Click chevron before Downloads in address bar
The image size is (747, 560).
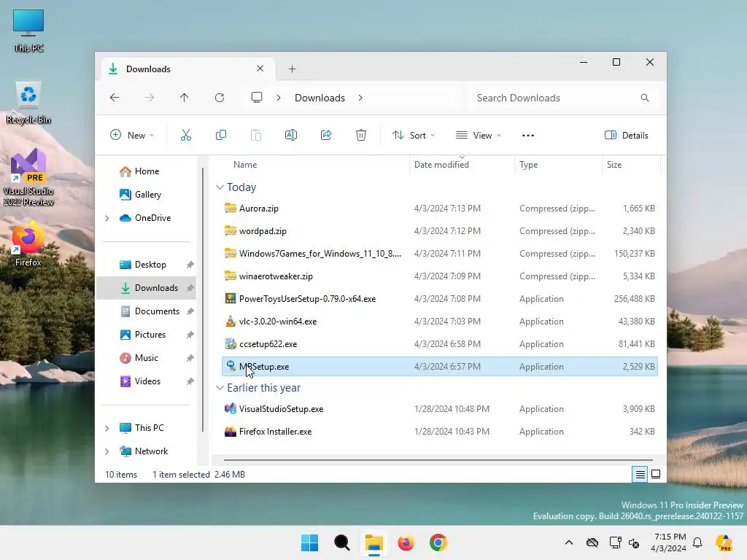[279, 98]
